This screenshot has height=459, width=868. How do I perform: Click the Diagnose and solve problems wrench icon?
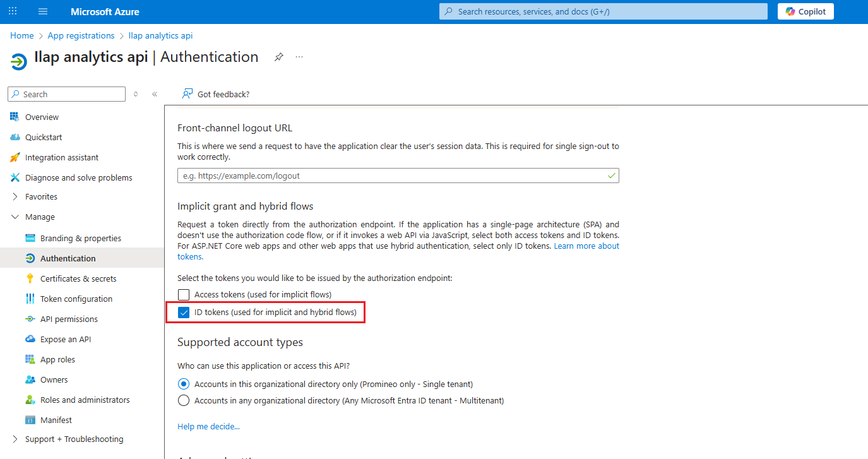click(15, 177)
